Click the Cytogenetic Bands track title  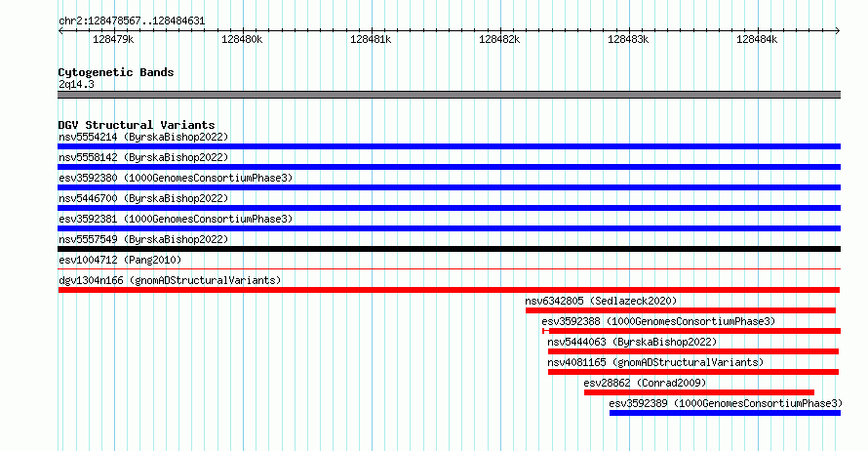(116, 72)
